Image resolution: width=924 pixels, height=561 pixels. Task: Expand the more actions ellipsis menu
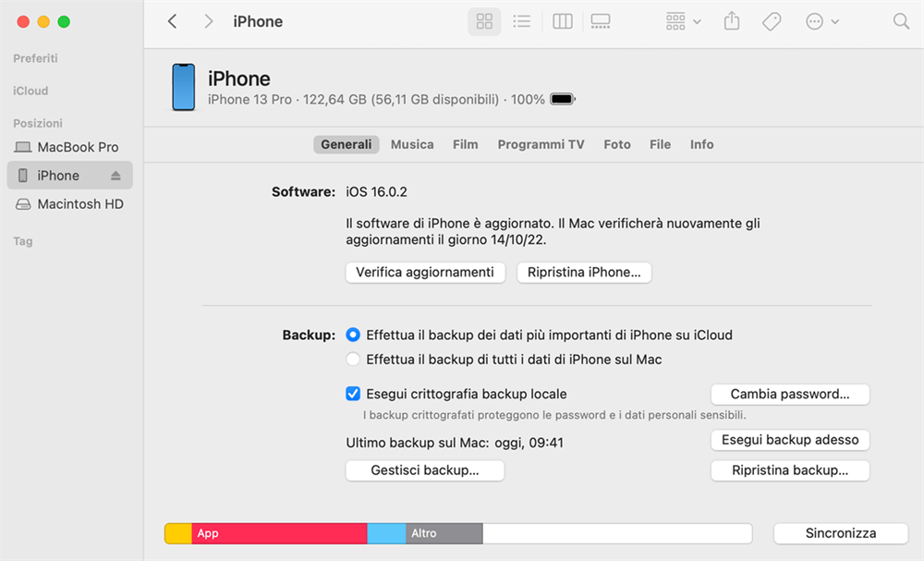point(821,21)
